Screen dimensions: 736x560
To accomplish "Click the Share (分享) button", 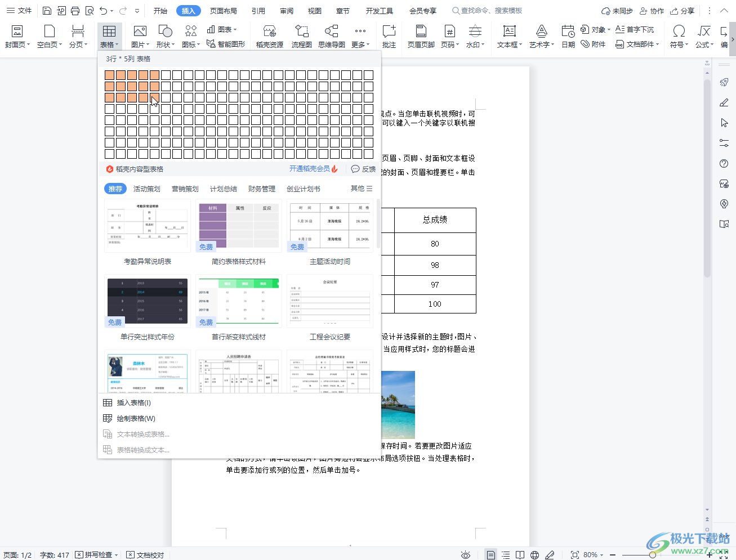I will pyautogui.click(x=683, y=11).
